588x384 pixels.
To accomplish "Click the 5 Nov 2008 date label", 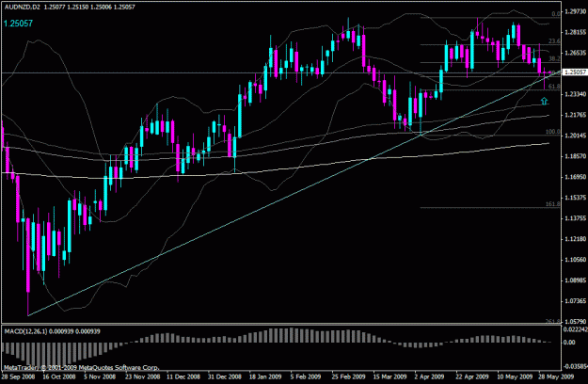I will (x=100, y=376).
